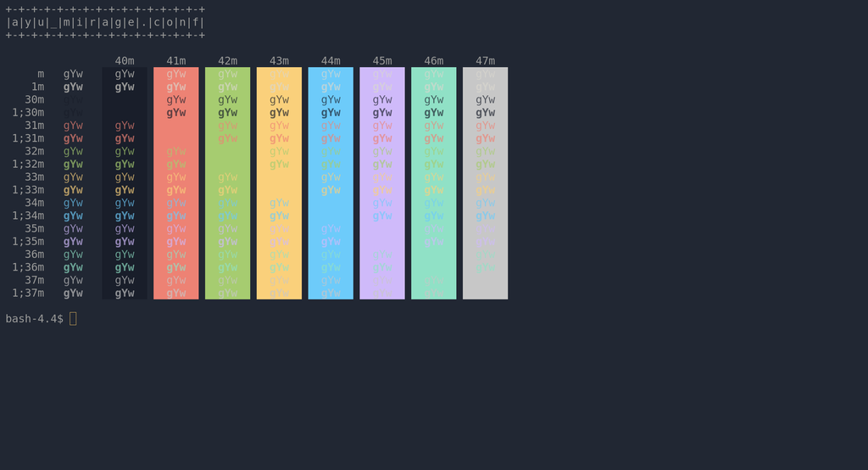Image resolution: width=868 pixels, height=470 pixels.
Task: Click the "44m" column header label
Action: [331, 61]
